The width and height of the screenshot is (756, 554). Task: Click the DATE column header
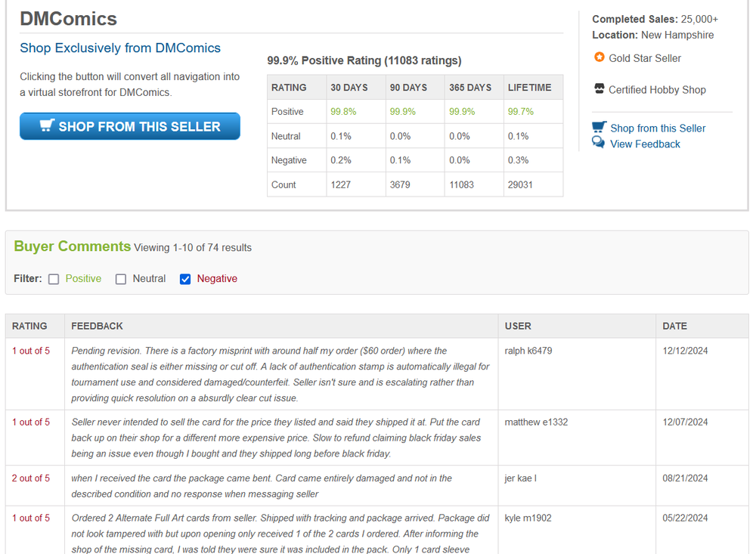click(674, 327)
